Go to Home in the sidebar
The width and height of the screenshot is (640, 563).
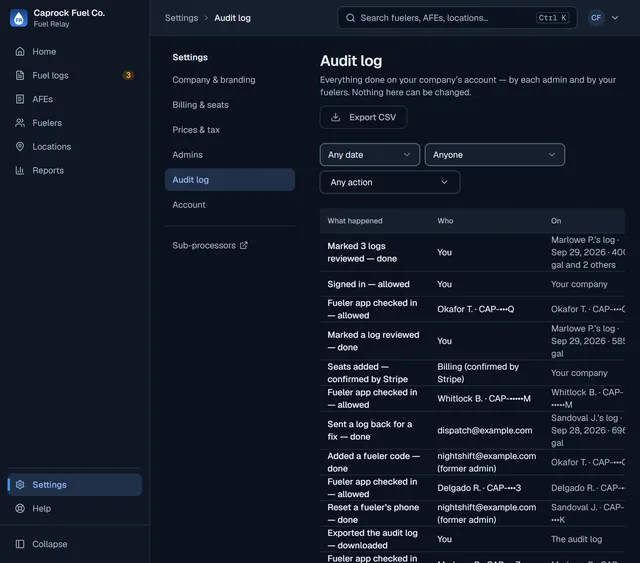click(74, 51)
